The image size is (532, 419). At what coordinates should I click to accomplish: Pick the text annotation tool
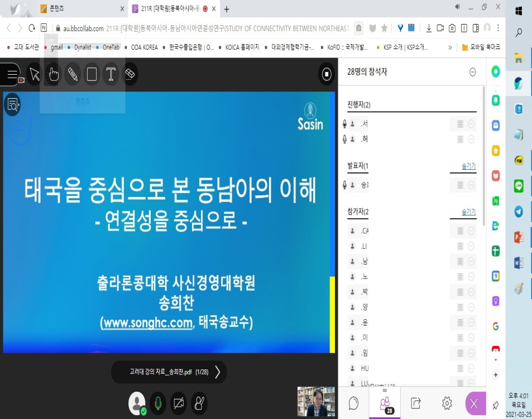click(x=111, y=74)
